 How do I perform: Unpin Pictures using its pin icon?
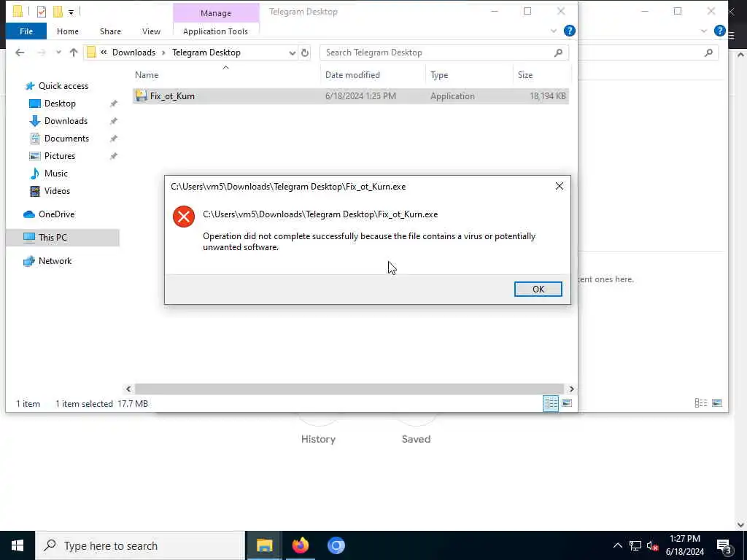[x=113, y=156]
